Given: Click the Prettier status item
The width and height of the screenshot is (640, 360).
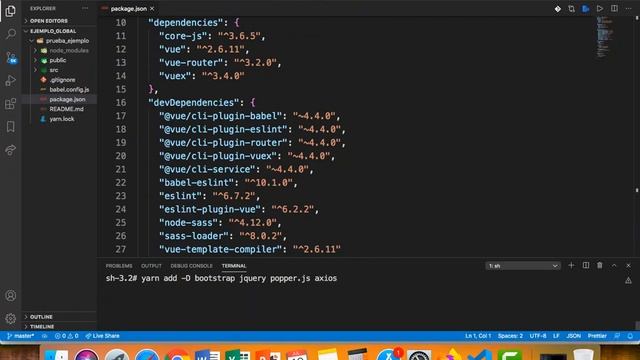Looking at the screenshot, I should pos(597,336).
